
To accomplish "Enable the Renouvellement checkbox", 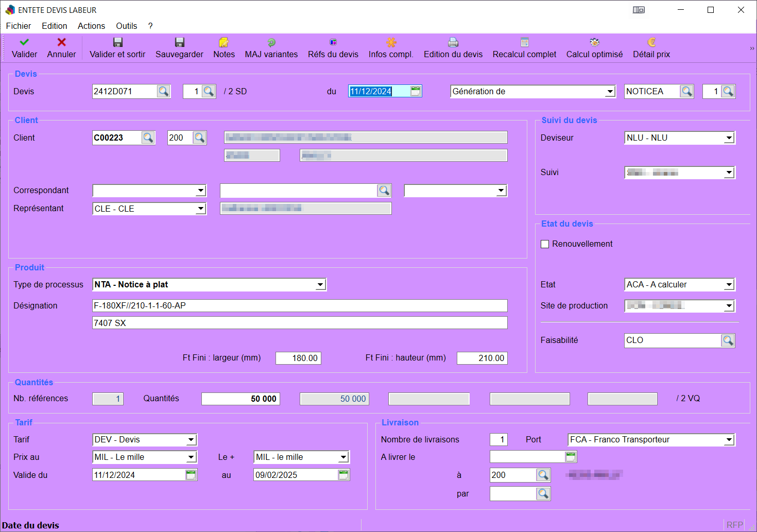I will [545, 244].
